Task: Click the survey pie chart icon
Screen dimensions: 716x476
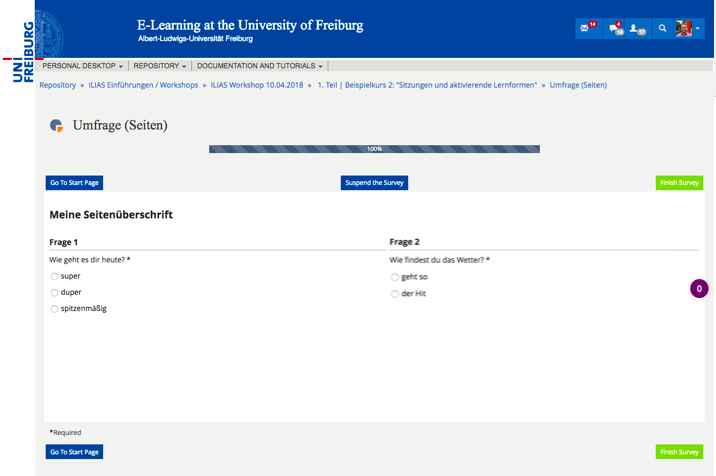Action: tap(57, 126)
